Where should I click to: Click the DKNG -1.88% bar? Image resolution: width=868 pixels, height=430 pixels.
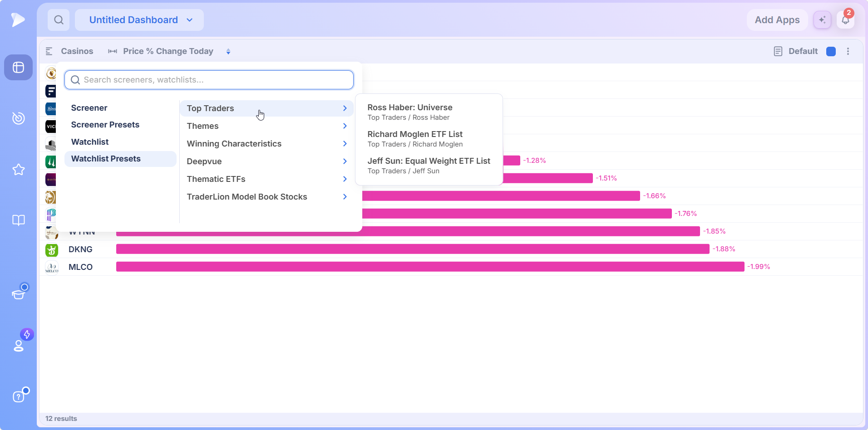pos(413,249)
